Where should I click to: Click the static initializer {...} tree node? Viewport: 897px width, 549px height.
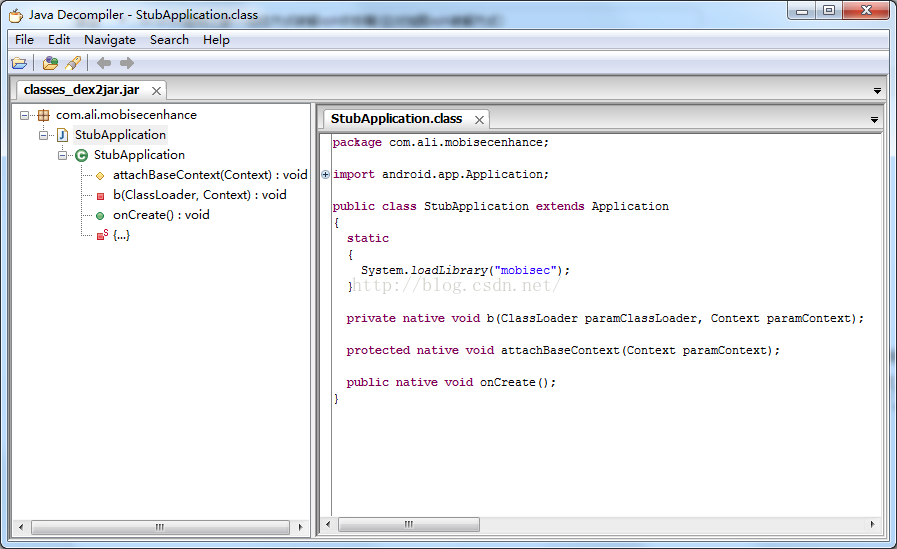(x=121, y=235)
